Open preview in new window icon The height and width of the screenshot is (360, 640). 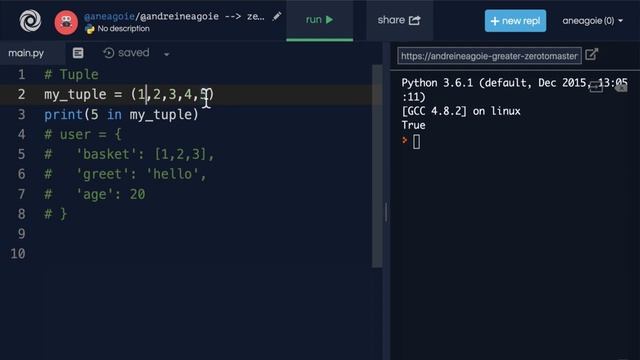(591, 54)
